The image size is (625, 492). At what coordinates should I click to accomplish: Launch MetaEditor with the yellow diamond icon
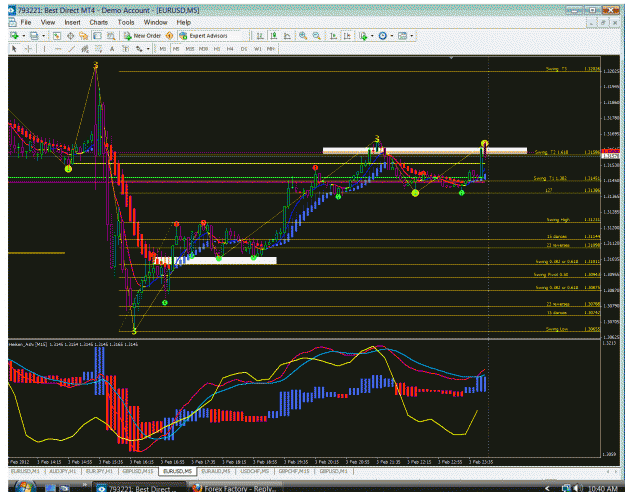tap(169, 36)
